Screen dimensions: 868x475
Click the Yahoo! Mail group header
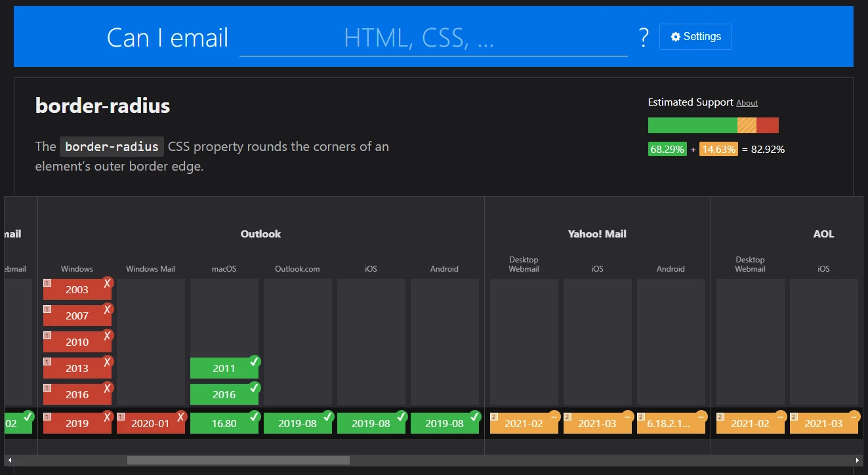click(597, 234)
